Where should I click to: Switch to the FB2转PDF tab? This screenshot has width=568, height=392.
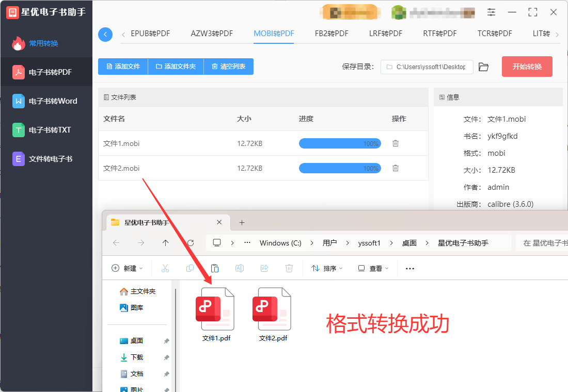point(332,34)
